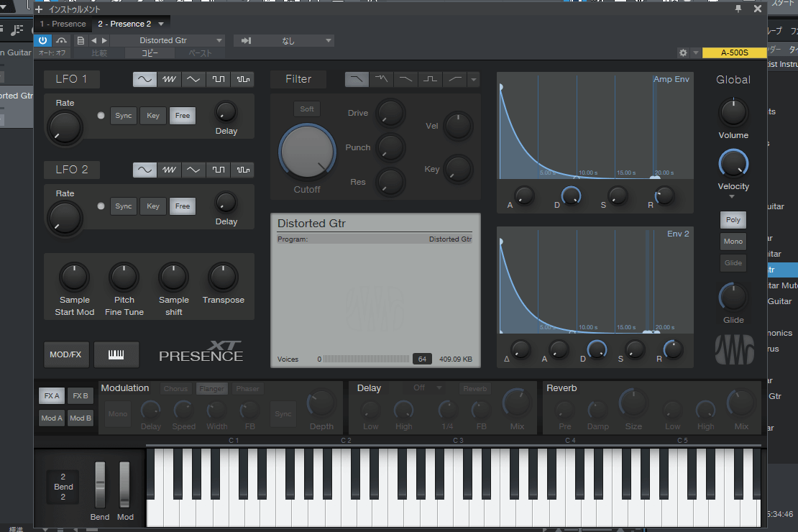The width and height of the screenshot is (798, 532).
Task: Open the virtual keyboard panel icon
Action: 116,354
